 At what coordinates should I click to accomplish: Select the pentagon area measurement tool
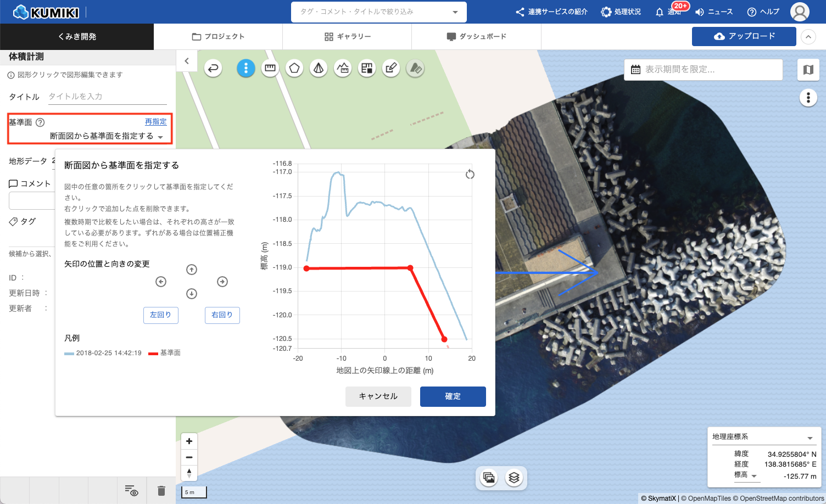click(x=294, y=68)
